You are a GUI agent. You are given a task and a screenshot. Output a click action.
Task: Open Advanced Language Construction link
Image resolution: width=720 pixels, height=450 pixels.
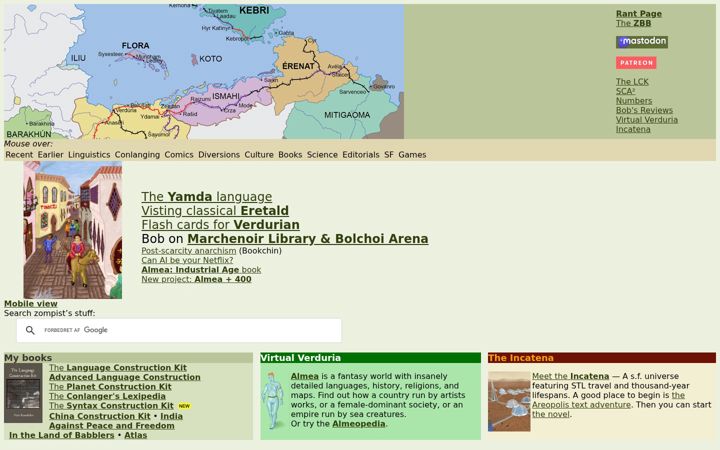(124, 377)
